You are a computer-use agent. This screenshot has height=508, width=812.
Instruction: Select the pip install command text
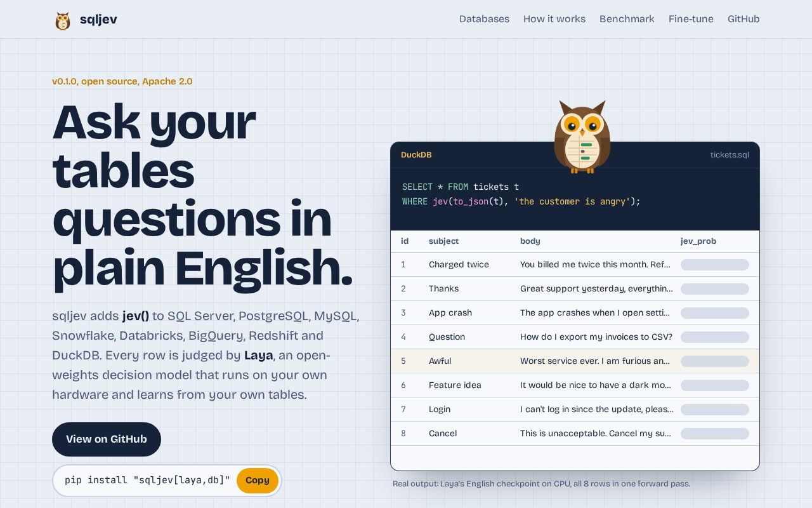(x=147, y=481)
